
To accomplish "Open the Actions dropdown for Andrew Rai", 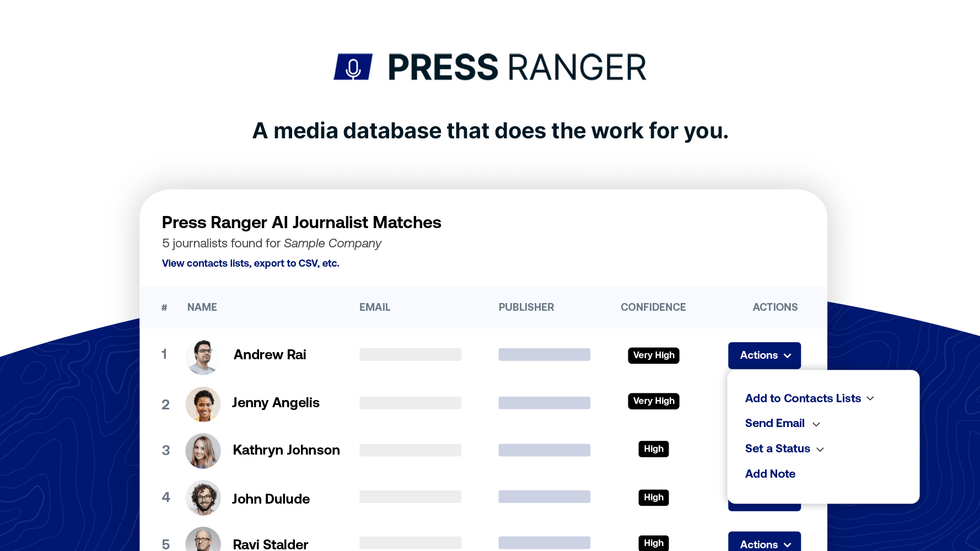I will 764,355.
